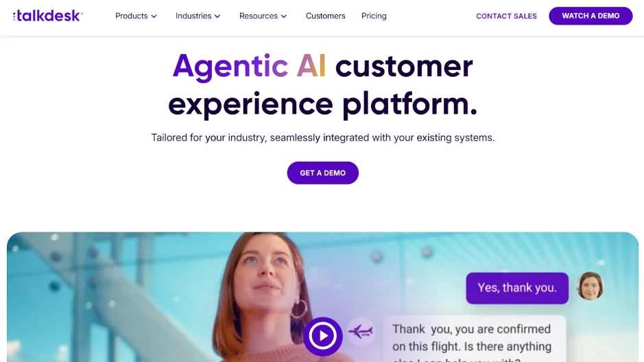Expand the Resources chevron
This screenshot has height=362, width=644.
tap(284, 16)
